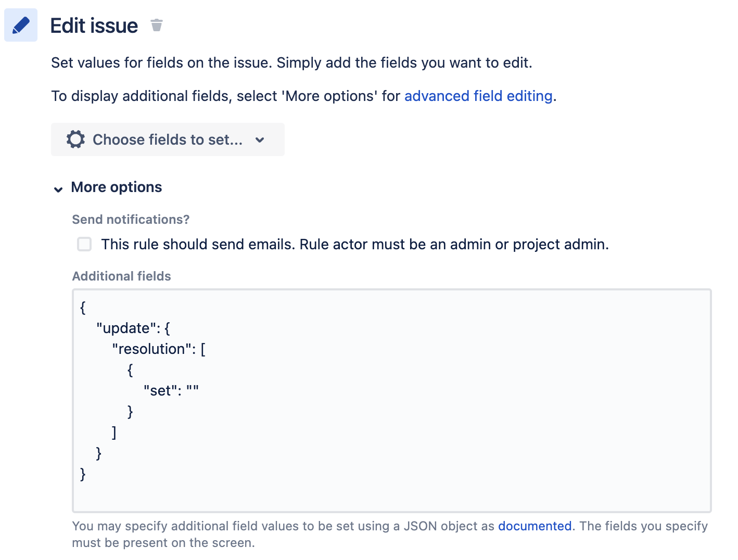Delete this action using the trash icon
The width and height of the screenshot is (738, 560).
tap(156, 24)
